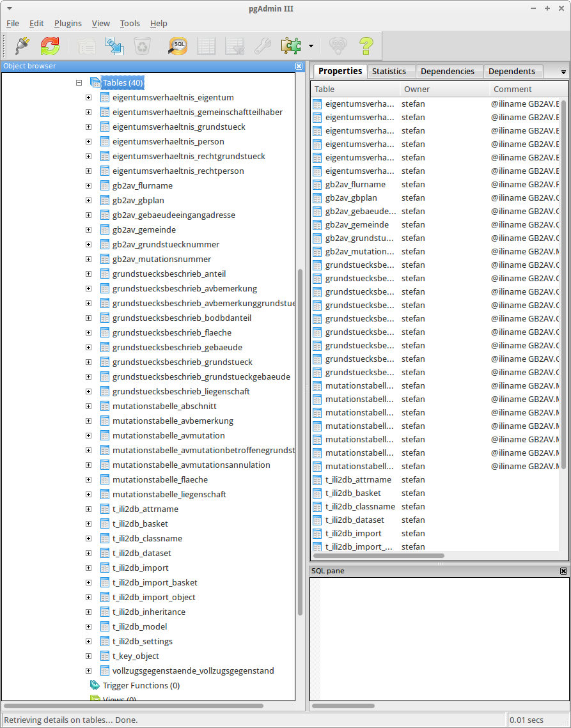Click the tree table icon next to mutationstabelle_flaeche
571x728 pixels.
point(105,479)
